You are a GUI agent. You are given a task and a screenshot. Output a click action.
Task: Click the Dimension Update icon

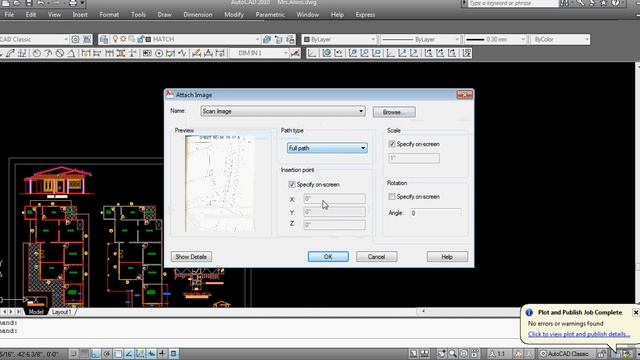[220, 53]
